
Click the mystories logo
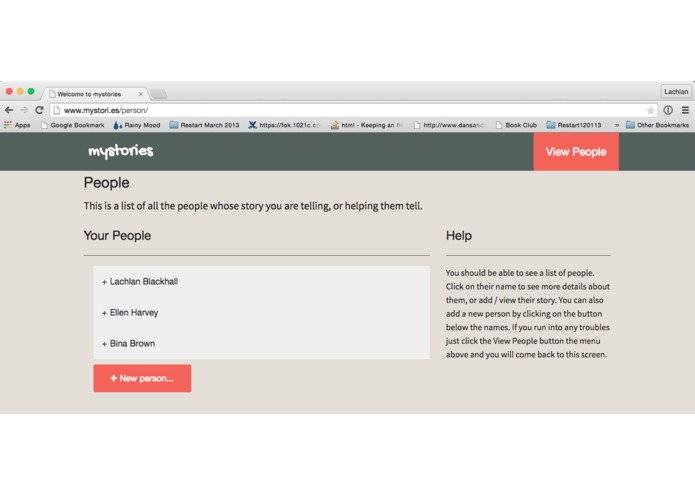click(121, 151)
